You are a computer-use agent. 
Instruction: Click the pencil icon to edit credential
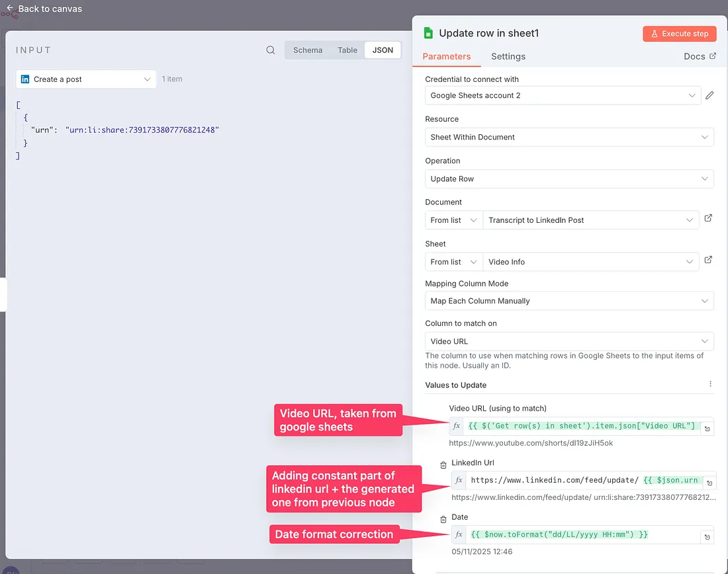[709, 95]
